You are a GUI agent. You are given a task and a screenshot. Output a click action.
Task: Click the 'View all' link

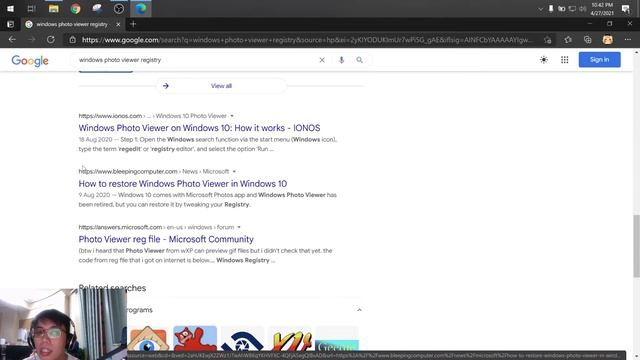pos(221,86)
